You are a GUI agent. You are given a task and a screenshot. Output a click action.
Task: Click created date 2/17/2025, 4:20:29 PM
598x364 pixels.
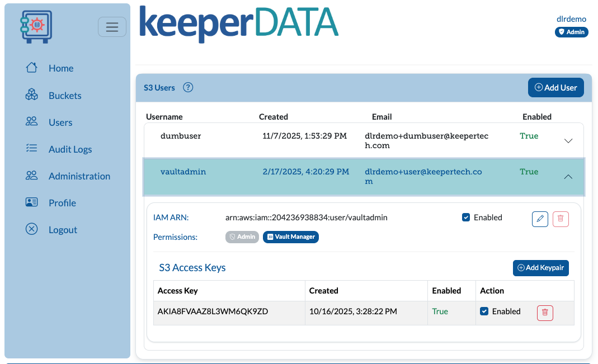[x=306, y=172]
